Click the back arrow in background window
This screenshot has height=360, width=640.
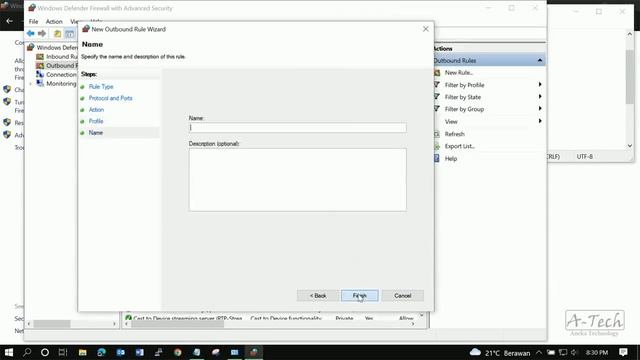click(9, 20)
